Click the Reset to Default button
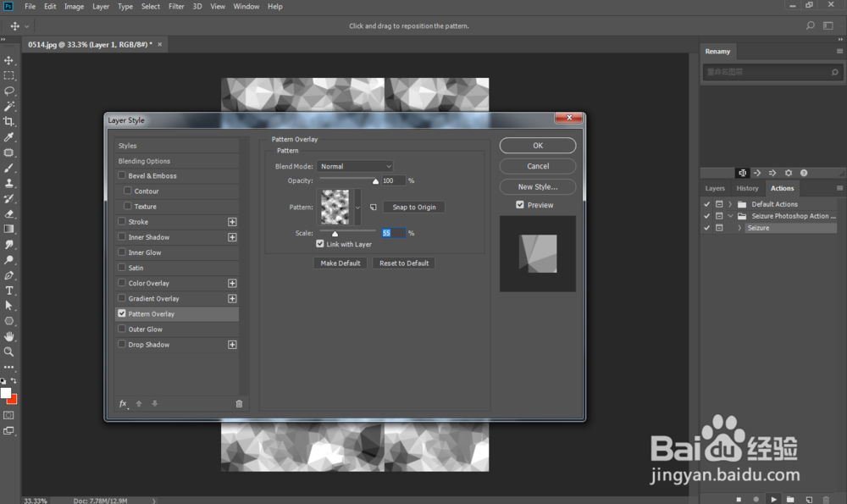Image resolution: width=847 pixels, height=504 pixels. (x=403, y=263)
